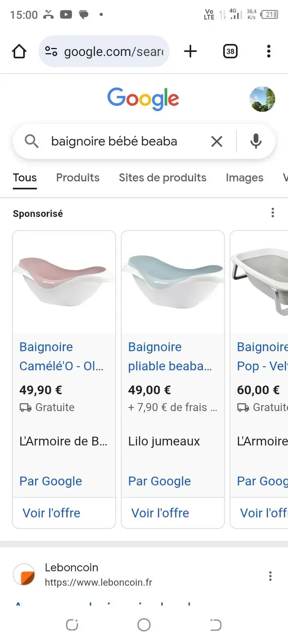Open the Baignoire pliable beaba product link

tap(170, 356)
